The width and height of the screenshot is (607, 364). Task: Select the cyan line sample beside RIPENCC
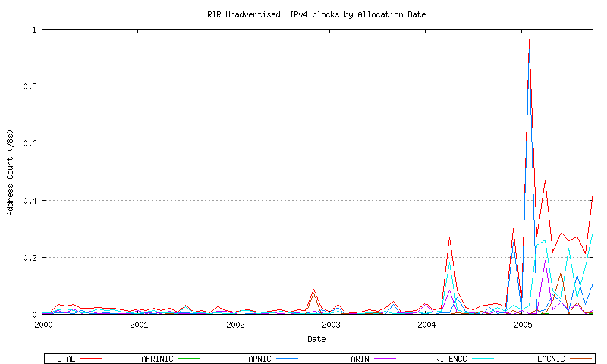click(483, 359)
